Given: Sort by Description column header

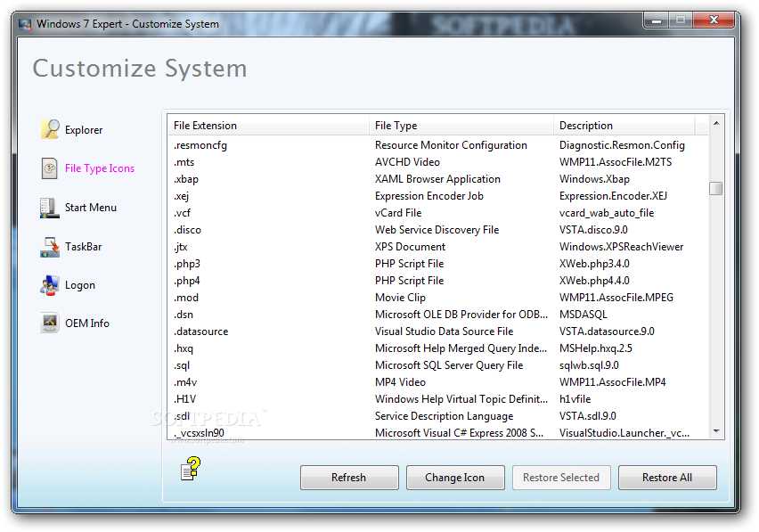Looking at the screenshot, I should [x=624, y=126].
